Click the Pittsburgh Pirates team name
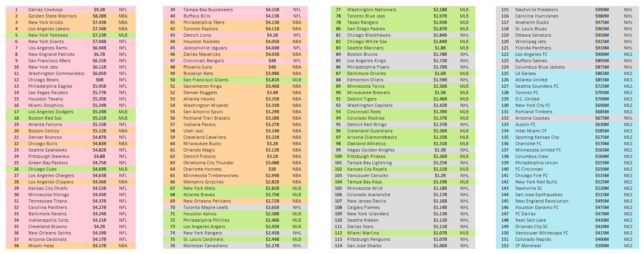 (x=366, y=156)
